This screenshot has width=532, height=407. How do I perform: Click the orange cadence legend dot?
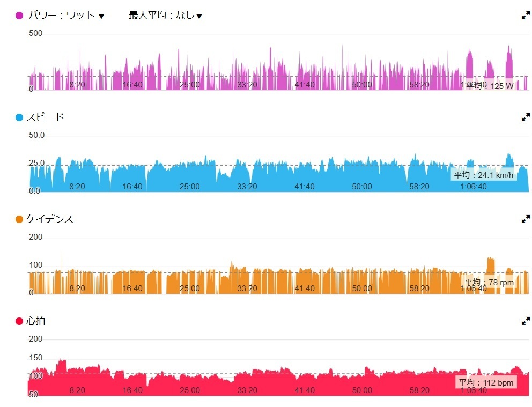click(19, 219)
